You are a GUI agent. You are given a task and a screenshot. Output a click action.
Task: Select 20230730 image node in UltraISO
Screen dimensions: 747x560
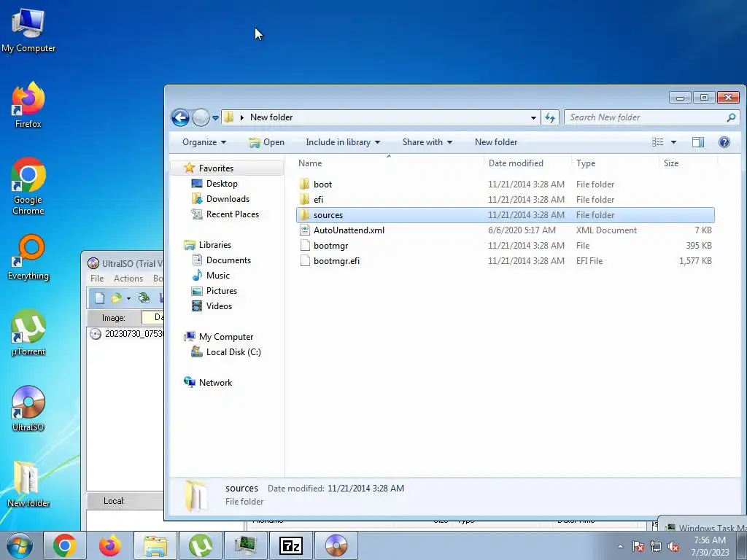click(x=127, y=334)
